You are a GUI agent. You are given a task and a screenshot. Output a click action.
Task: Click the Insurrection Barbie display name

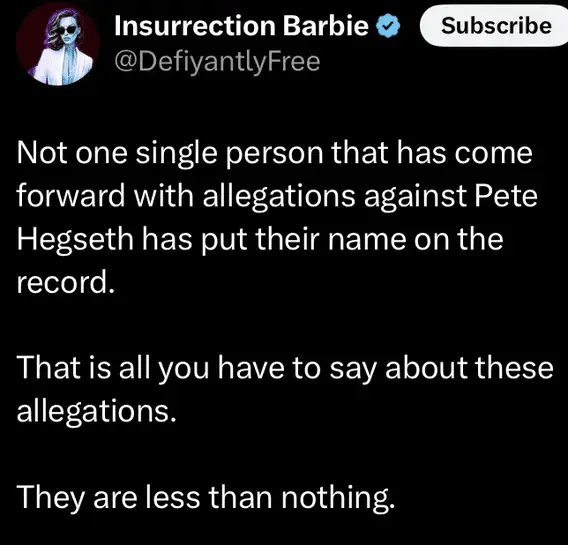click(x=241, y=26)
